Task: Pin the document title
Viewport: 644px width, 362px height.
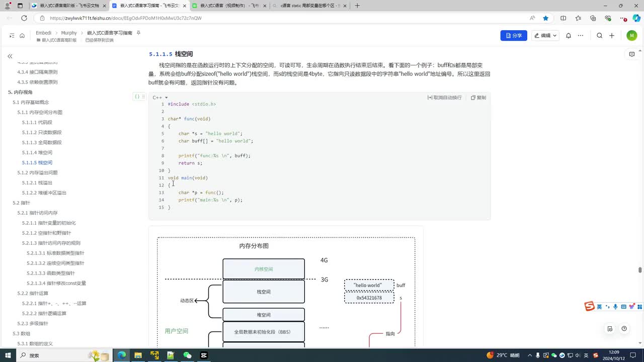Action: coord(138,33)
